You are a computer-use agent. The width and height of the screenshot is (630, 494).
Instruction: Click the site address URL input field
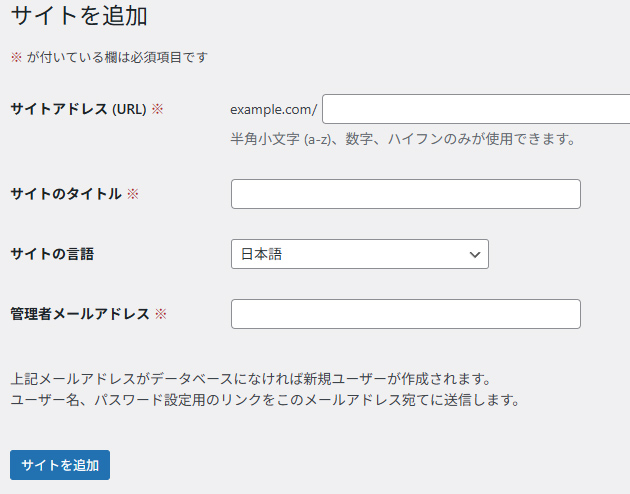click(476, 108)
